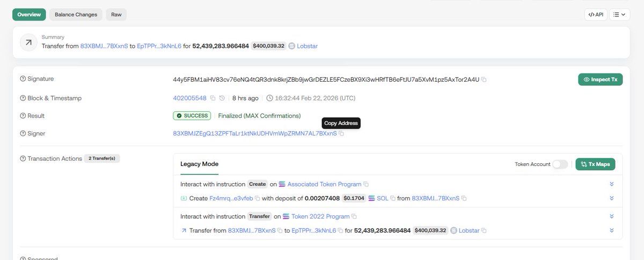This screenshot has width=644, height=260.
Task: Open sender 83XBMJ...7BXxnS link in Summary
Action: pos(104,46)
